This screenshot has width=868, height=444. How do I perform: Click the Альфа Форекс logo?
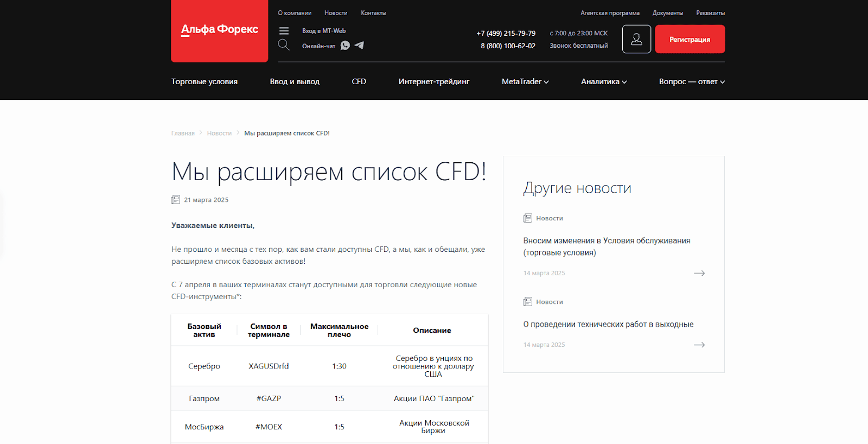coord(219,30)
